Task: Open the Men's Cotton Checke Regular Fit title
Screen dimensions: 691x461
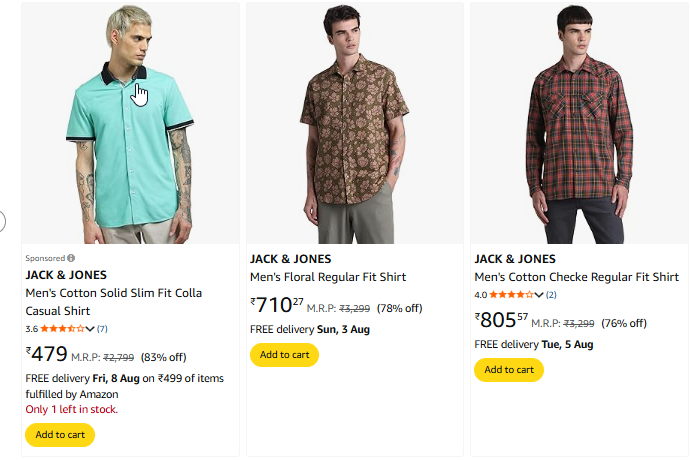Action: tap(576, 277)
